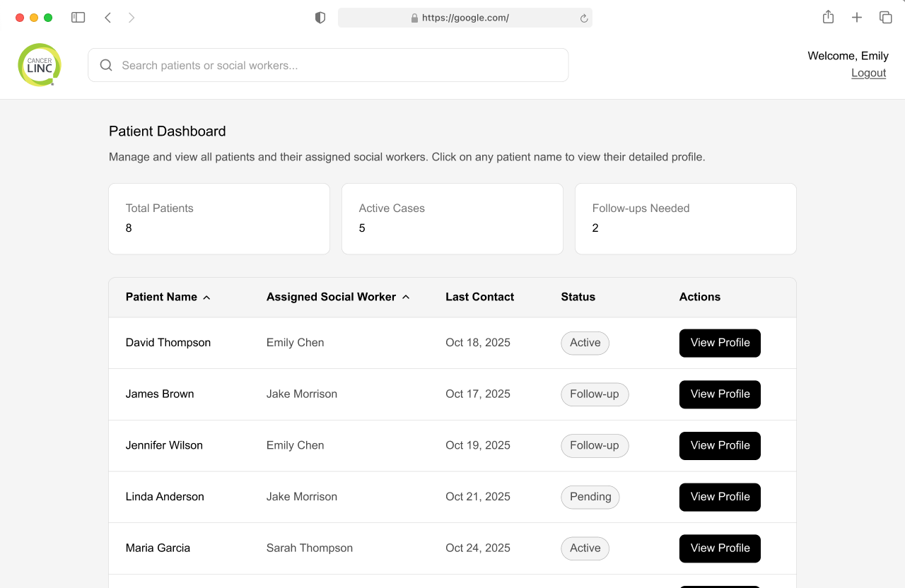Screen dimensions: 905x588
Task: Click the Logout link
Action: pos(868,73)
